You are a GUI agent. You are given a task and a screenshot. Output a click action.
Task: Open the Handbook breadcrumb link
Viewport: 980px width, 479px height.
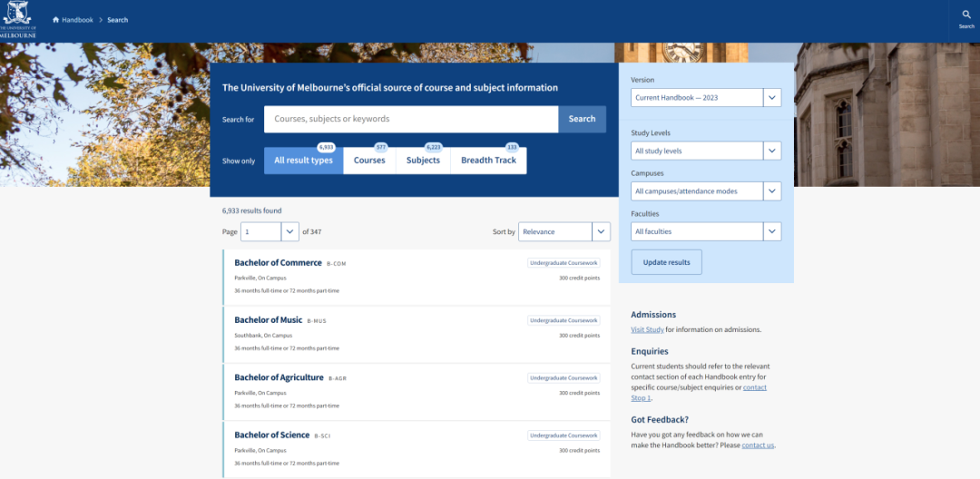pyautogui.click(x=77, y=20)
